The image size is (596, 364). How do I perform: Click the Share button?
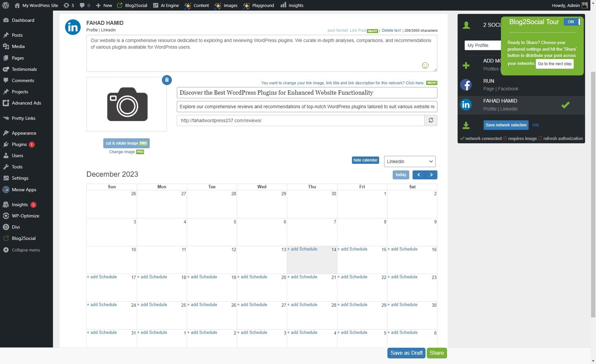click(x=436, y=353)
